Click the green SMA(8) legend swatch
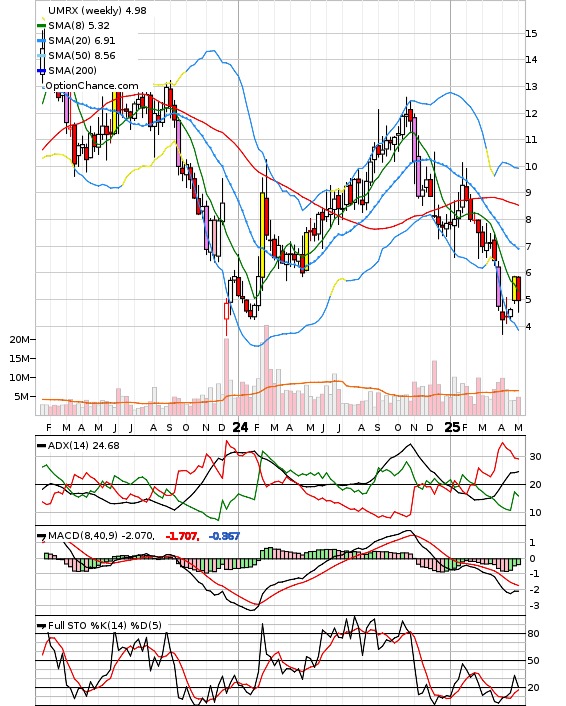This screenshot has height=706, width=566. [x=41, y=26]
